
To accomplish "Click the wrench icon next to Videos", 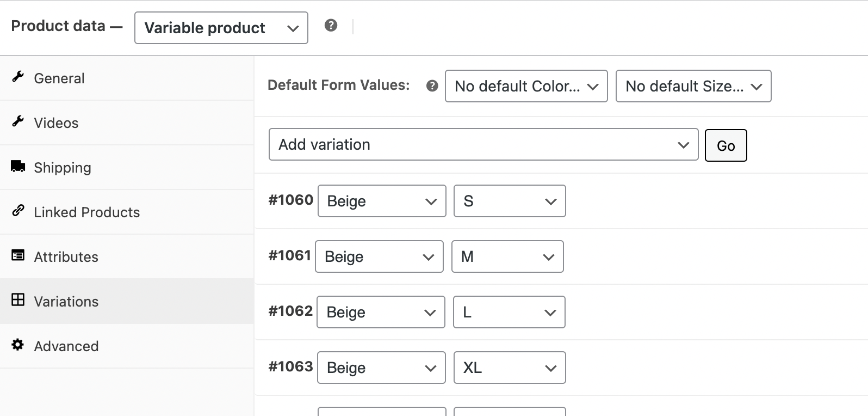I will (18, 121).
